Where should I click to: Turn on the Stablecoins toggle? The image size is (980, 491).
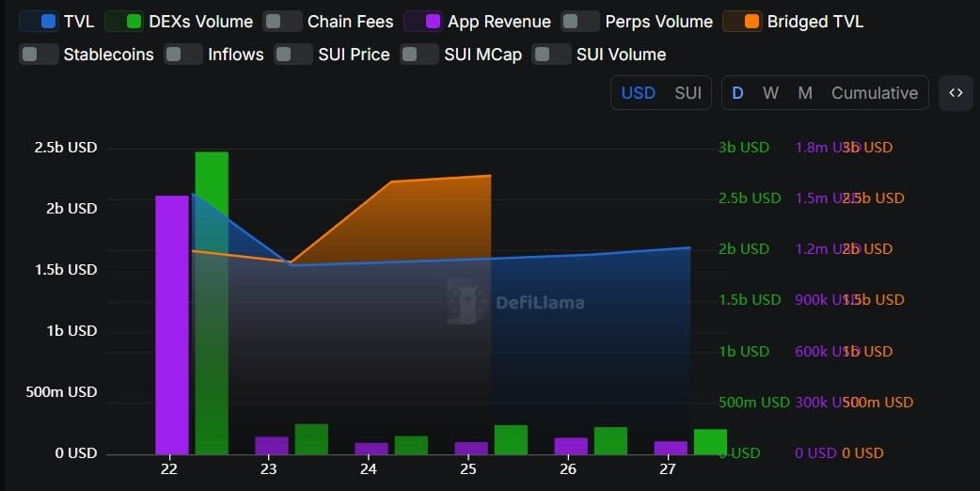[39, 55]
